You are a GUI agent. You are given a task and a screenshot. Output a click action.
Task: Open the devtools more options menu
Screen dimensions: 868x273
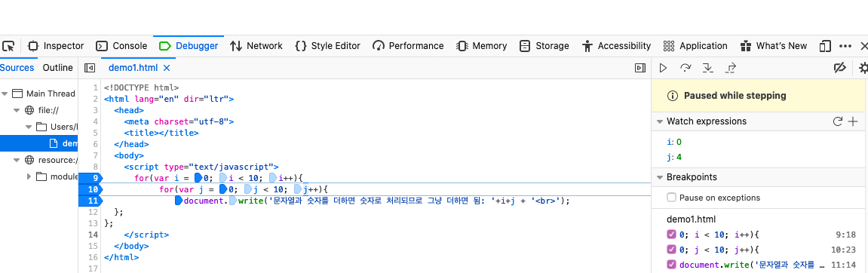[x=845, y=45]
